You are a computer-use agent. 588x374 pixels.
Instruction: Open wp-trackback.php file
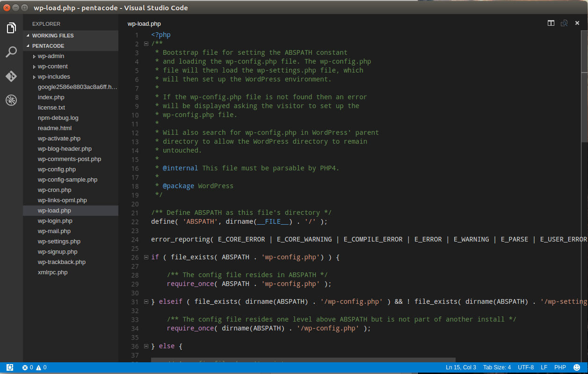(71, 262)
